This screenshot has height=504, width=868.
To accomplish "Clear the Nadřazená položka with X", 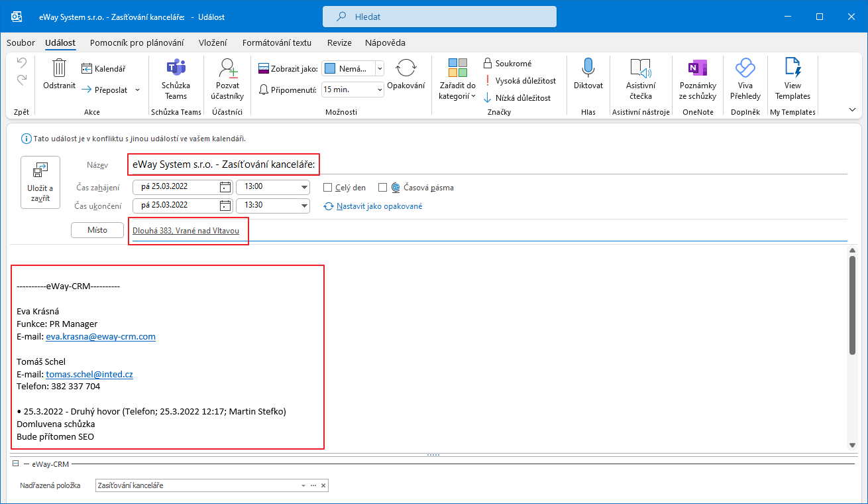I will 323,485.
